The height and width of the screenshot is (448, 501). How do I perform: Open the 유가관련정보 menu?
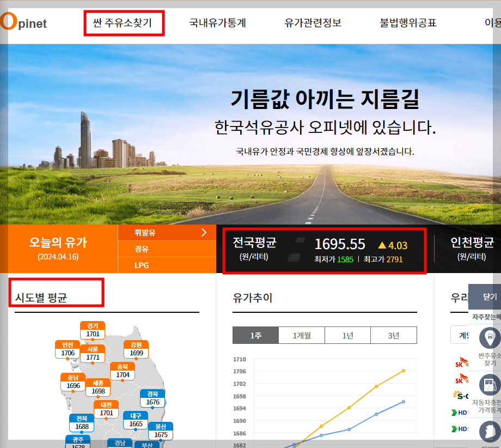[x=312, y=23]
